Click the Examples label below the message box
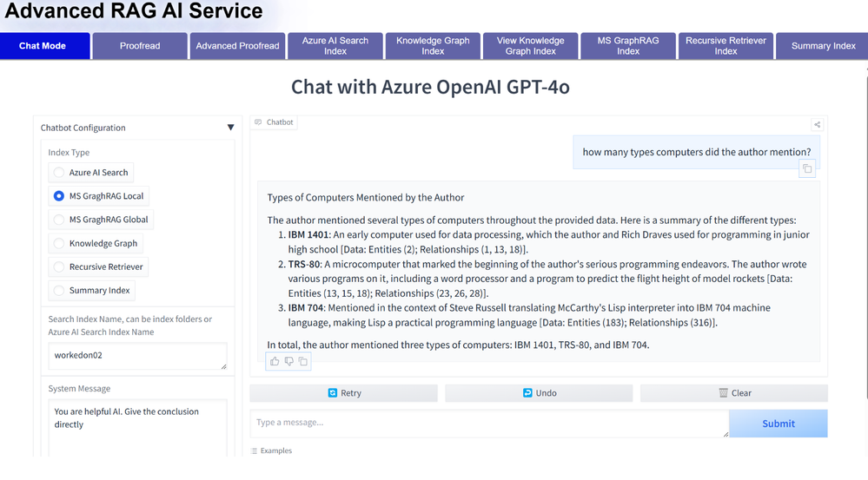This screenshot has width=868, height=480. tap(276, 450)
